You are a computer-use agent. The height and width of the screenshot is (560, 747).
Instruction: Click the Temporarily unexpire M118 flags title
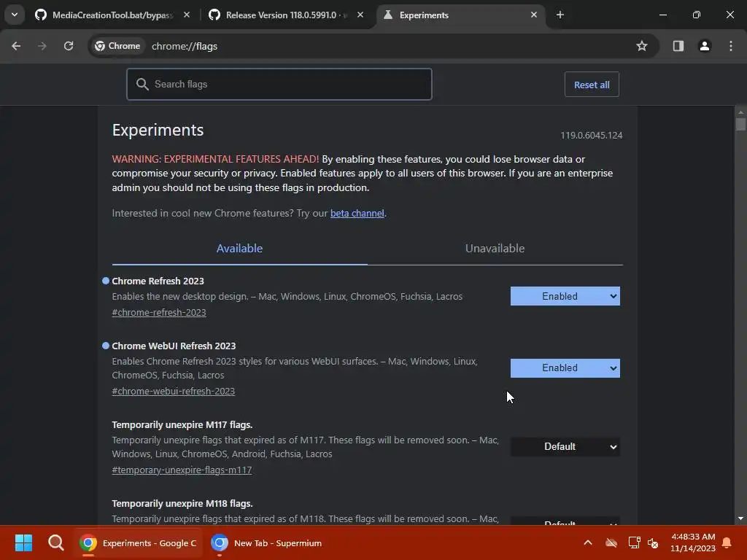point(182,503)
